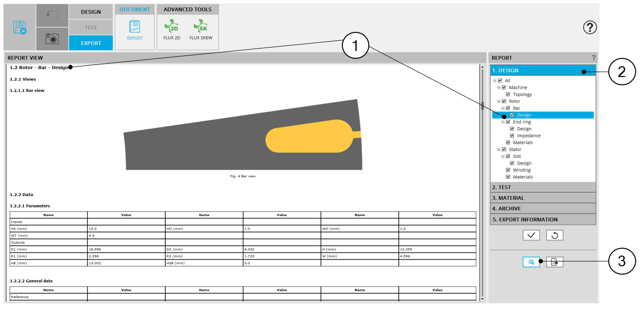Switch to the DESIGN tab
644x309 pixels.
click(x=91, y=12)
